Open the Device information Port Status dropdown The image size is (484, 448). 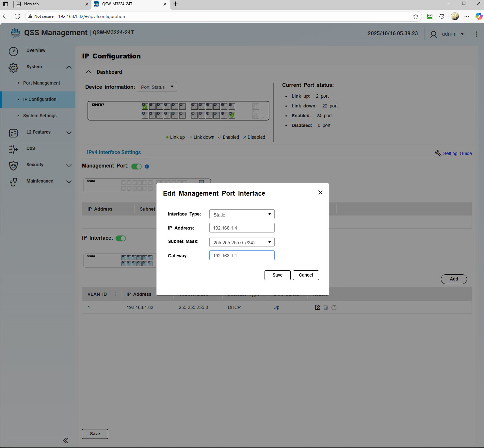[x=157, y=87]
